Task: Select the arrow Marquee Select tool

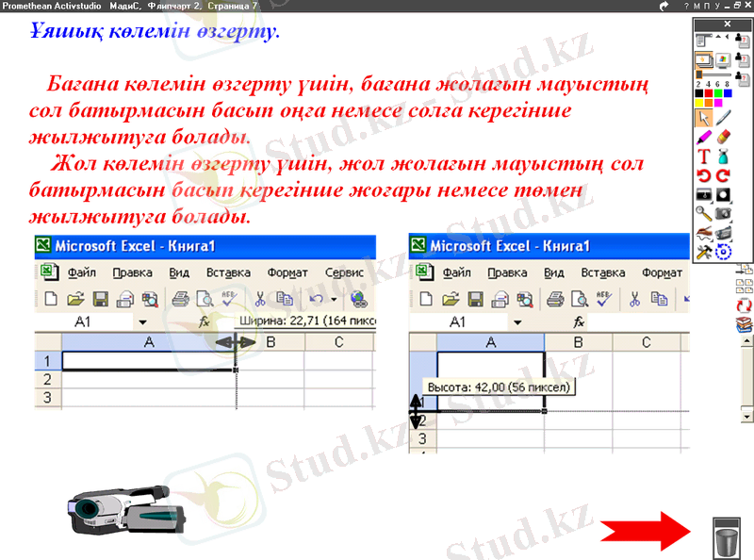Action: pyautogui.click(x=704, y=118)
